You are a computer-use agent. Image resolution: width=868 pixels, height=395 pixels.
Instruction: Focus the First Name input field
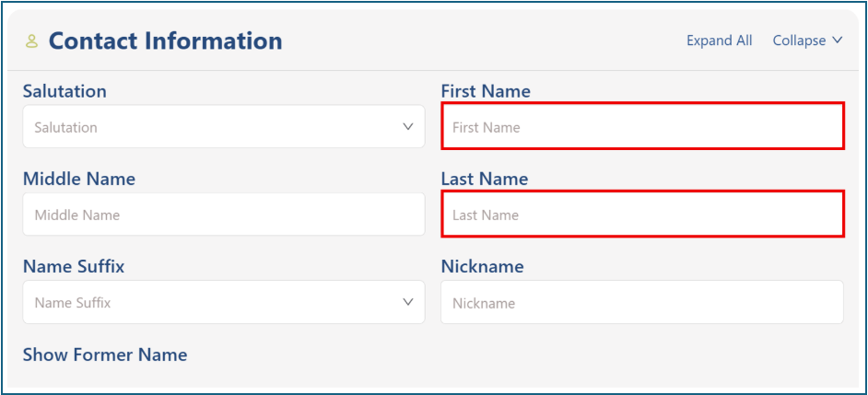642,127
